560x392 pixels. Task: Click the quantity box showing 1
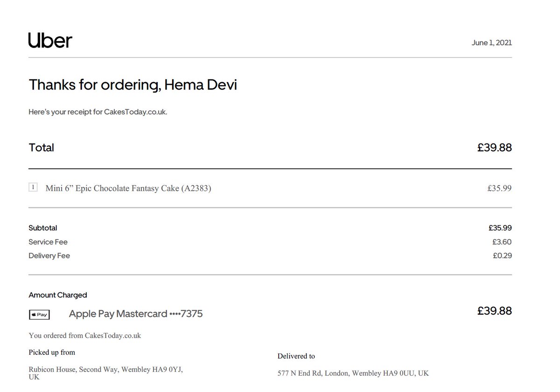pyautogui.click(x=33, y=187)
